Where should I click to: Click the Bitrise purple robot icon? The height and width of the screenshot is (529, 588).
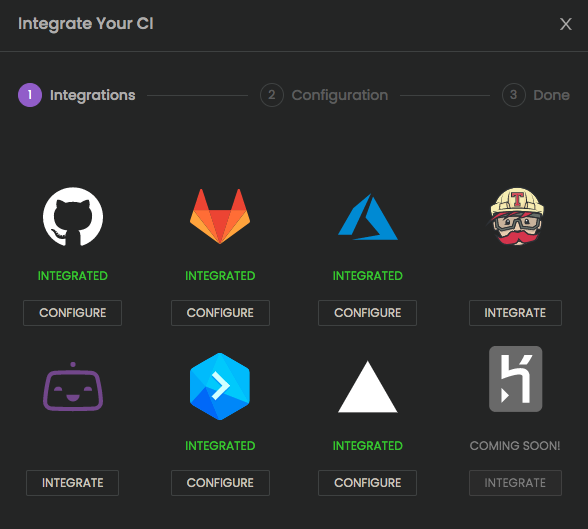(x=73, y=387)
